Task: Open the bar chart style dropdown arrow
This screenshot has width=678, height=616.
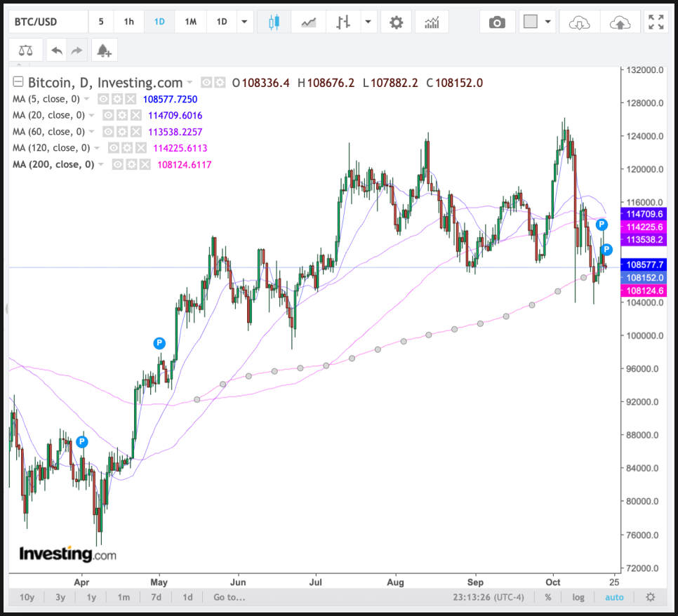Action: (x=368, y=22)
